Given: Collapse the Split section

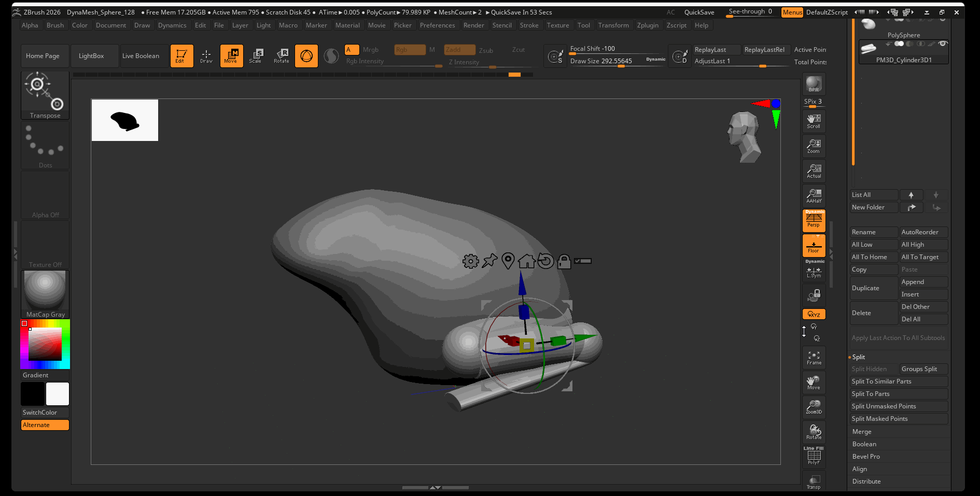Looking at the screenshot, I should tap(859, 357).
